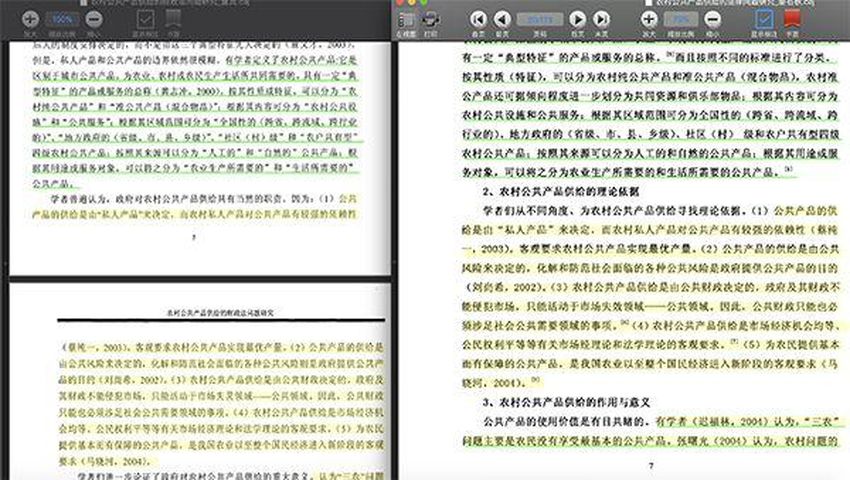
Task: Jump to last page in right window
Action: click(x=601, y=20)
